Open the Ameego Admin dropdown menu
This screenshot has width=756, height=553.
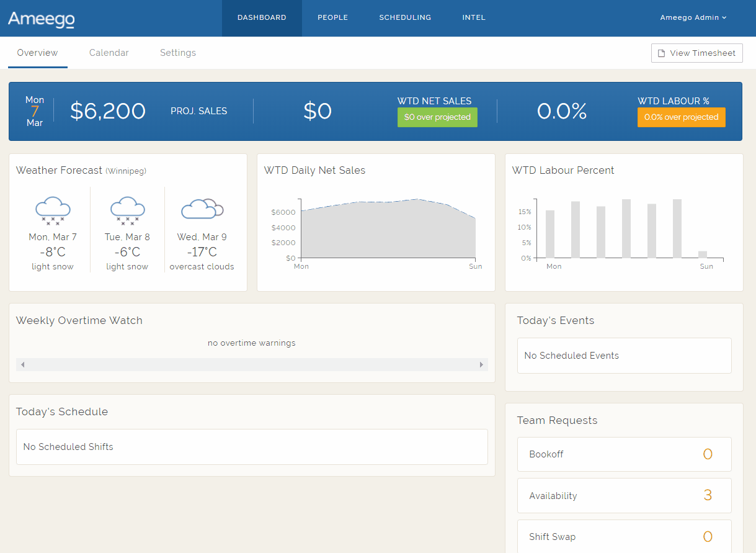tap(693, 17)
